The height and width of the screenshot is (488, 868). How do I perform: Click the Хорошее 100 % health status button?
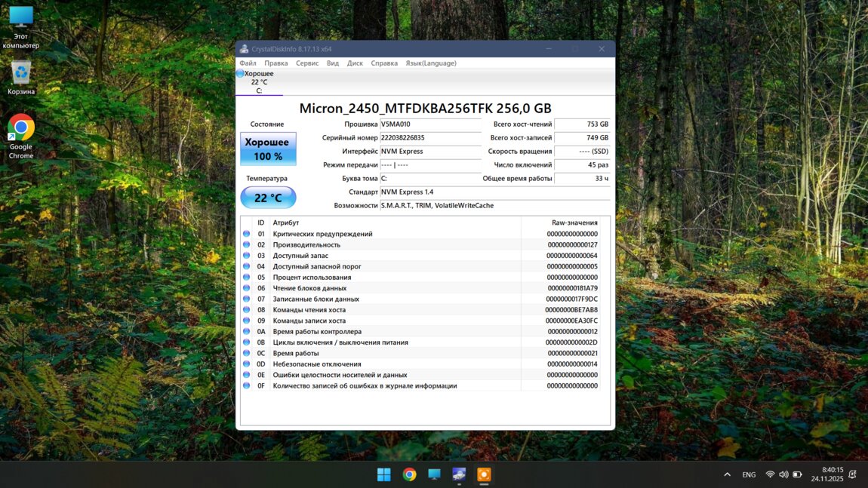pos(268,149)
